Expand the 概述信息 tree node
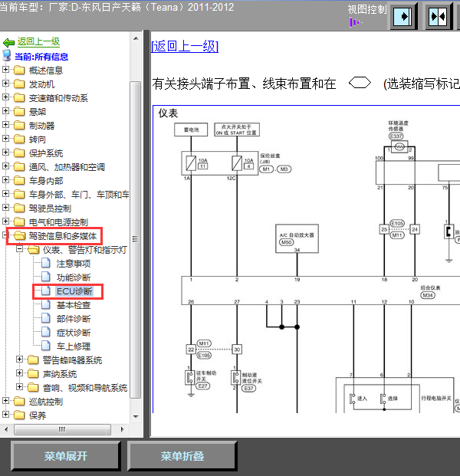The image size is (460, 476). pyautogui.click(x=5, y=70)
